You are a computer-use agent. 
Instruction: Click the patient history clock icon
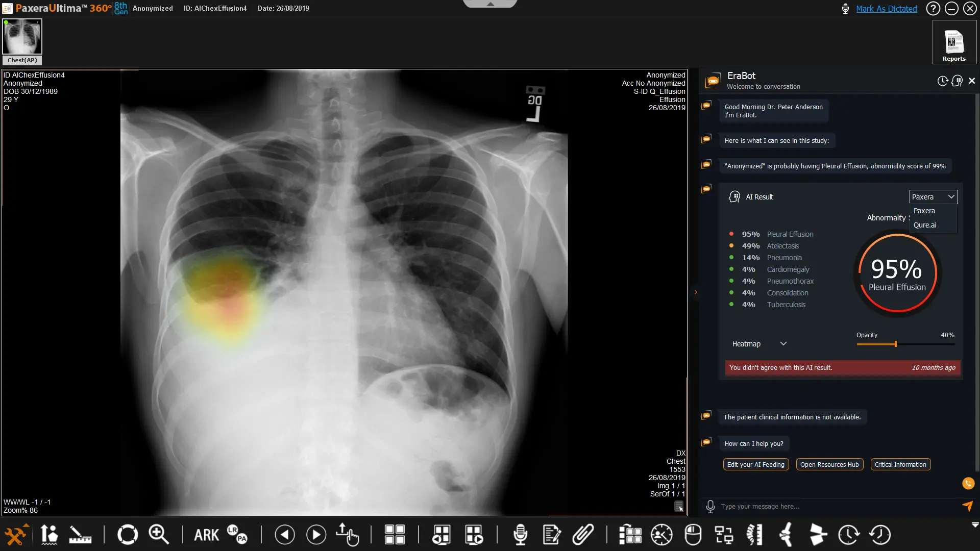point(661,535)
